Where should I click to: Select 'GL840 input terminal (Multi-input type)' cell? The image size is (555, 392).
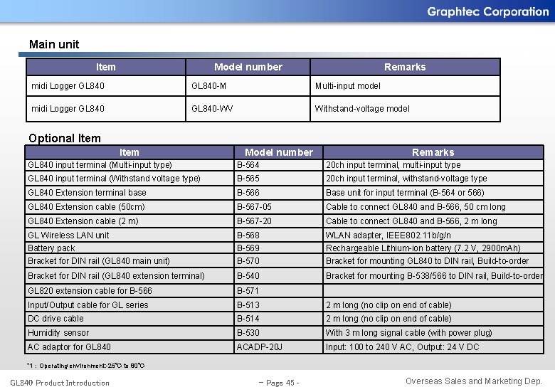click(129, 165)
